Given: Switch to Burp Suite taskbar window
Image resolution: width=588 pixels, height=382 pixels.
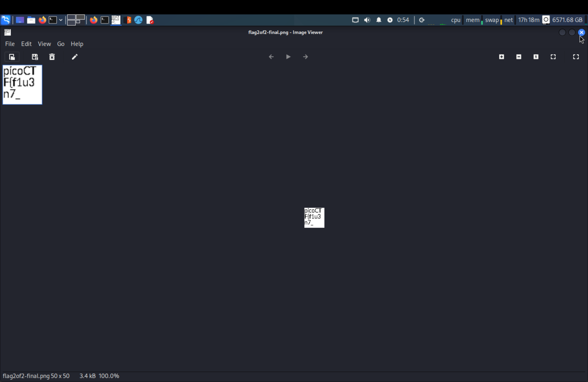Looking at the screenshot, I should coord(127,20).
